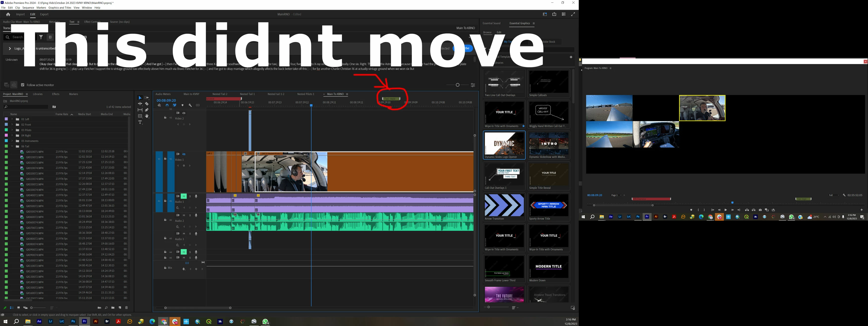Select the Type tool

(140, 122)
